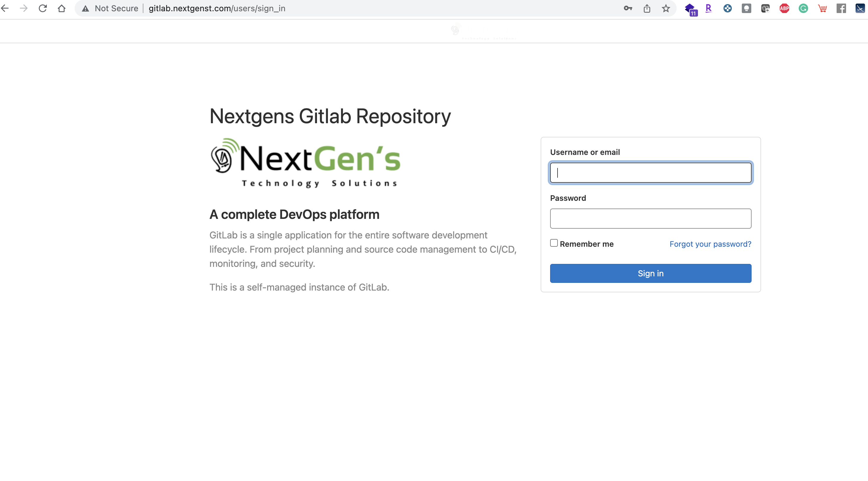Open the Facebook extension icon
This screenshot has width=868, height=481.
click(841, 8)
